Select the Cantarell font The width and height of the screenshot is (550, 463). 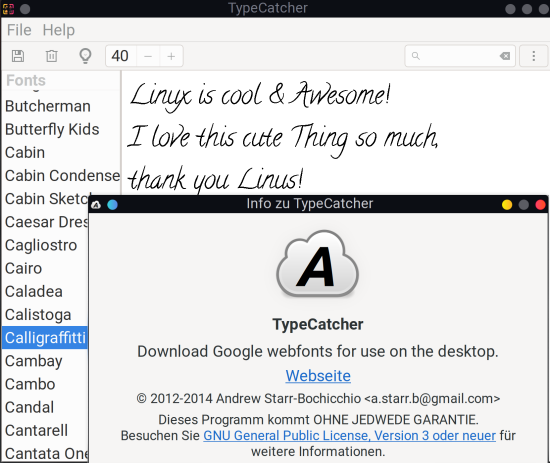(46, 430)
